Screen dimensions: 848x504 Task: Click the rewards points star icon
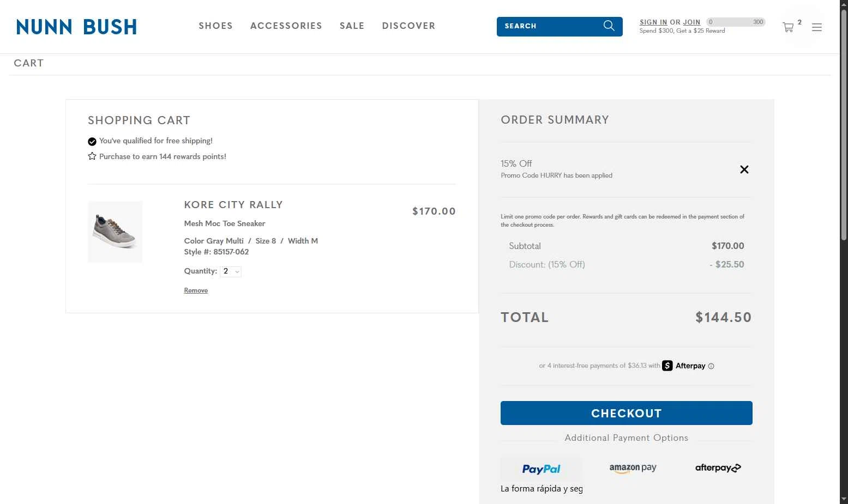pyautogui.click(x=92, y=156)
